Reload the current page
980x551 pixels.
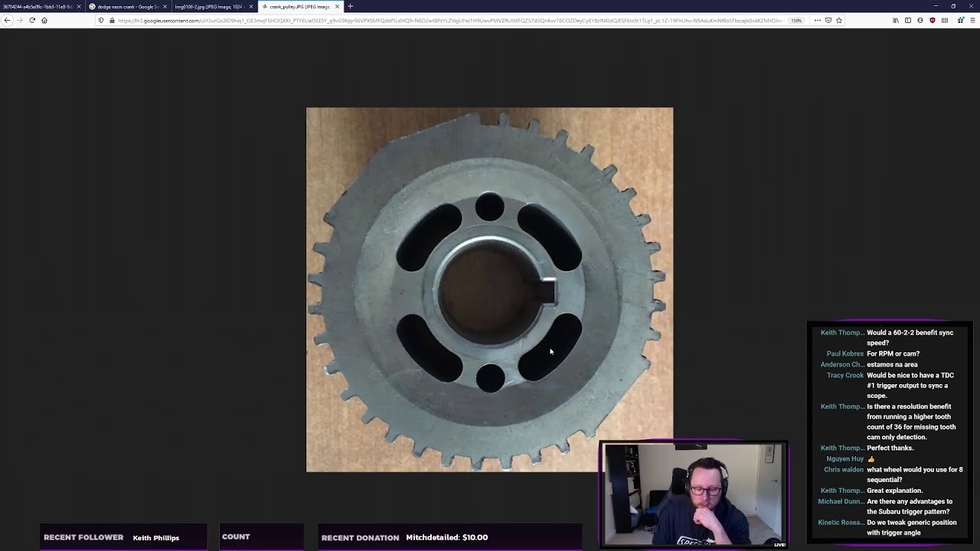[x=32, y=21]
